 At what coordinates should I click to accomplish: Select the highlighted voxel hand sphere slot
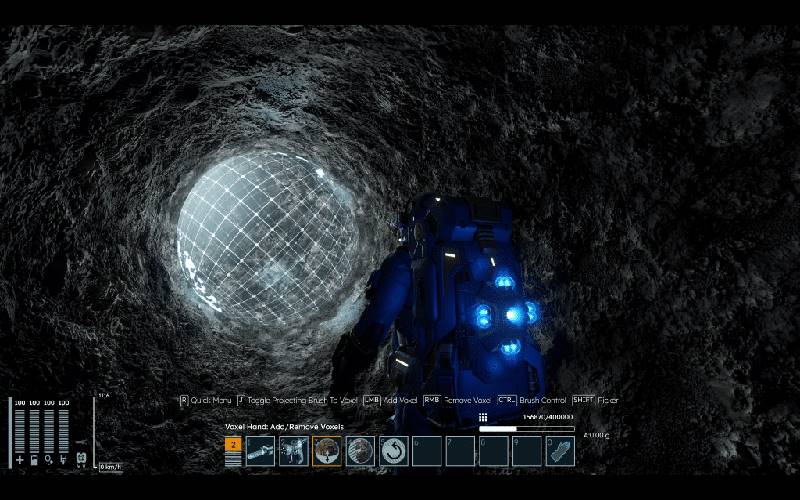327,451
